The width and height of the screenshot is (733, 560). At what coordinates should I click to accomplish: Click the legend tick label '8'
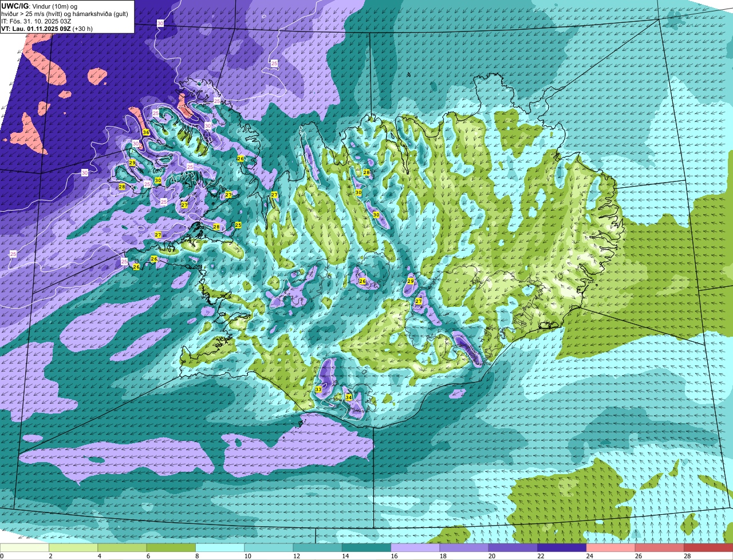tap(196, 555)
